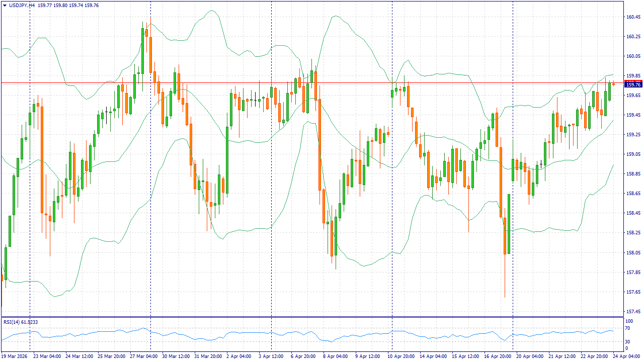Click the 8 Apr 04:00 time label

click(x=336, y=356)
